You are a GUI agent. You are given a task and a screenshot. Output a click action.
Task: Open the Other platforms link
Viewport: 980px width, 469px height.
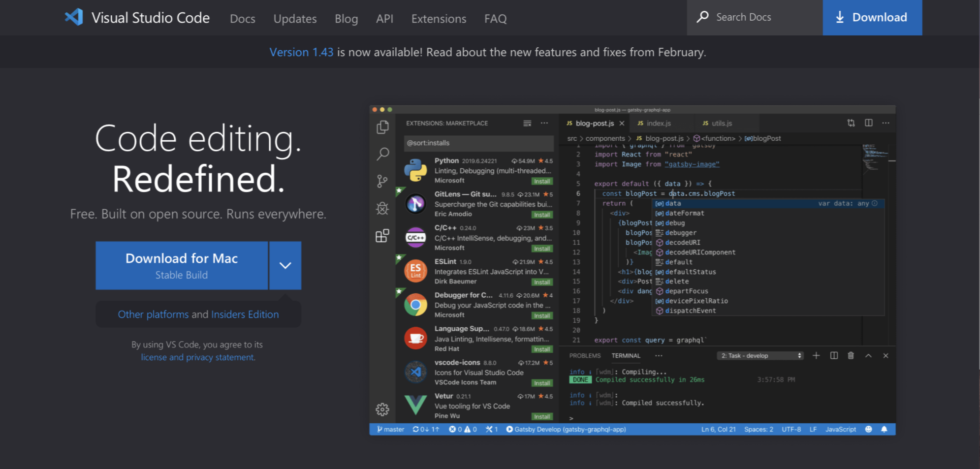click(153, 314)
